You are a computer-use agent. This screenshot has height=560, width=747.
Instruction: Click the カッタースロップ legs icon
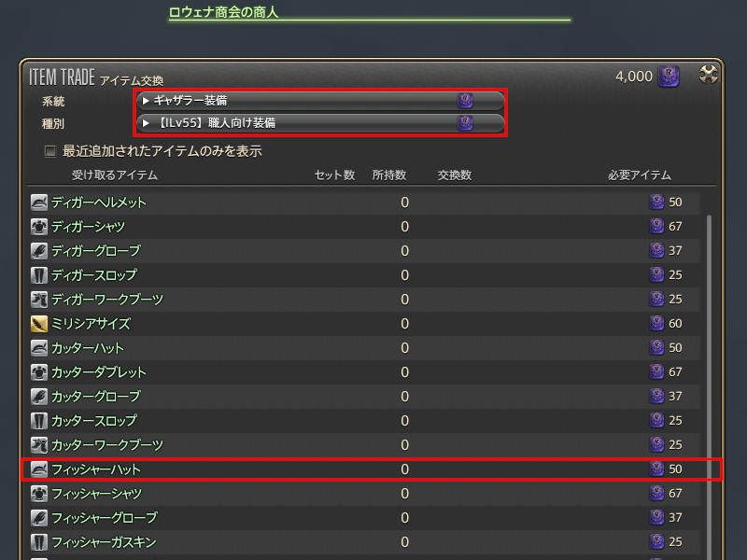(x=39, y=421)
